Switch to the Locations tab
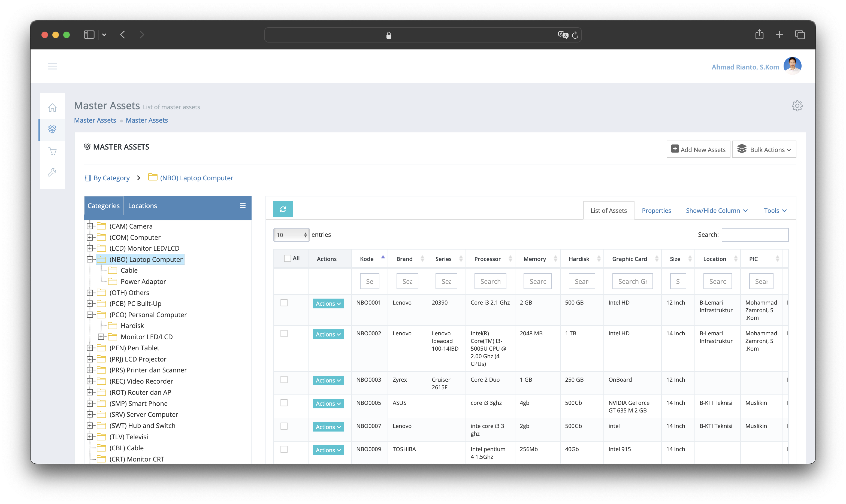846x504 pixels. point(142,205)
